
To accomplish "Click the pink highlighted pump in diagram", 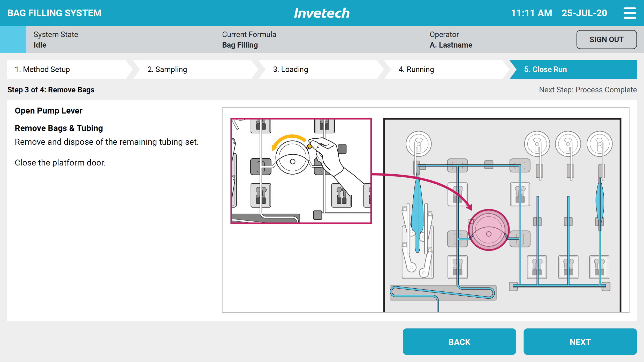I will (488, 230).
